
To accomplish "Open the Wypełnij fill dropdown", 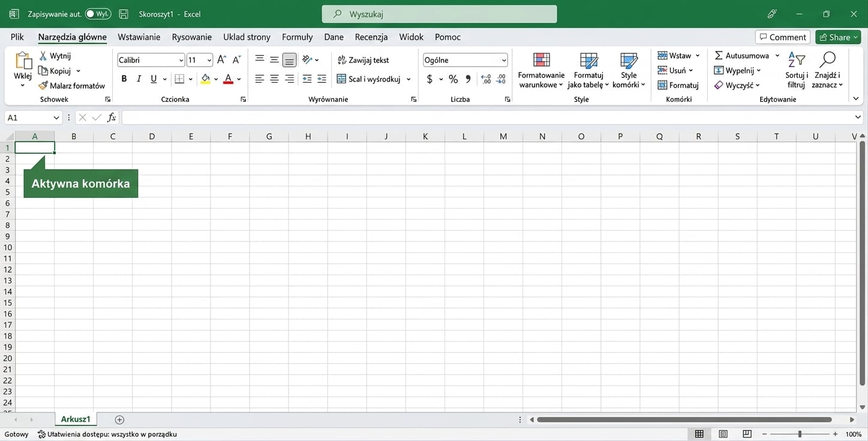I will pyautogui.click(x=737, y=71).
